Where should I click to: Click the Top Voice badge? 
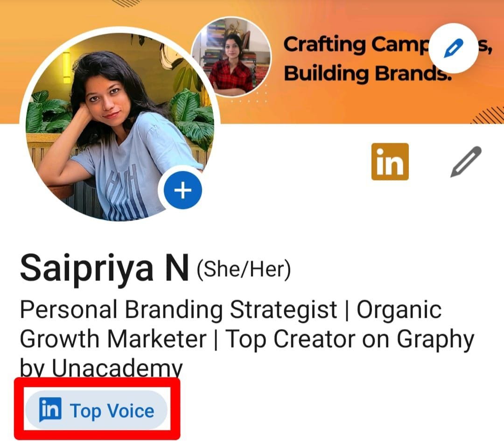96,410
